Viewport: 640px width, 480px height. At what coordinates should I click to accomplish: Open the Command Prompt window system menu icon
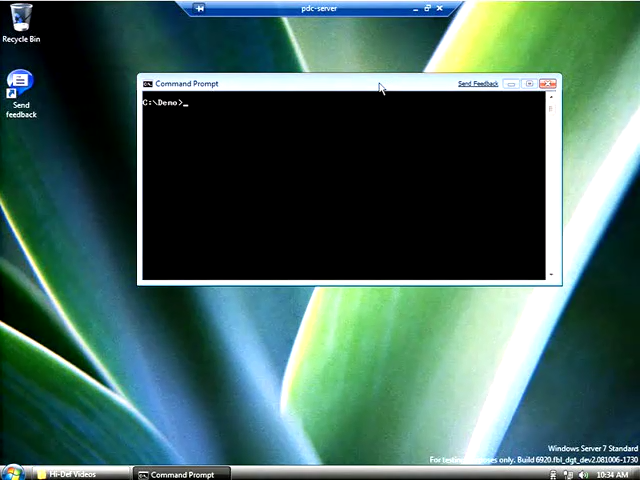click(148, 84)
